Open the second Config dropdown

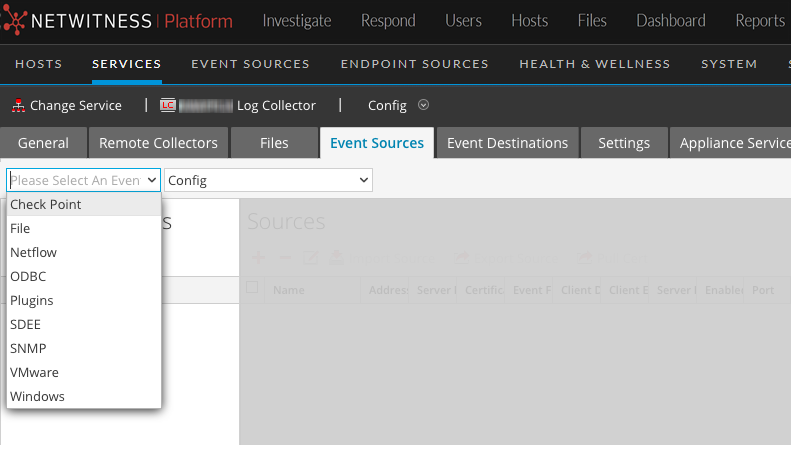pos(267,180)
